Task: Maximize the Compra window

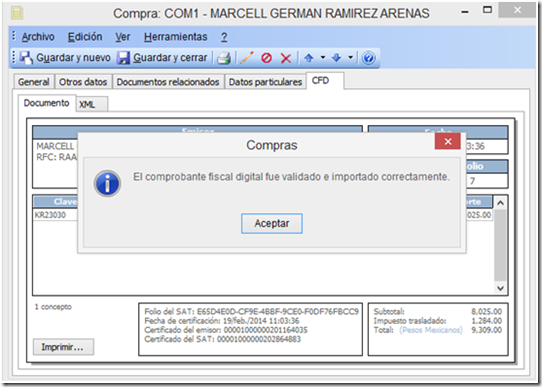Action: click(487, 10)
